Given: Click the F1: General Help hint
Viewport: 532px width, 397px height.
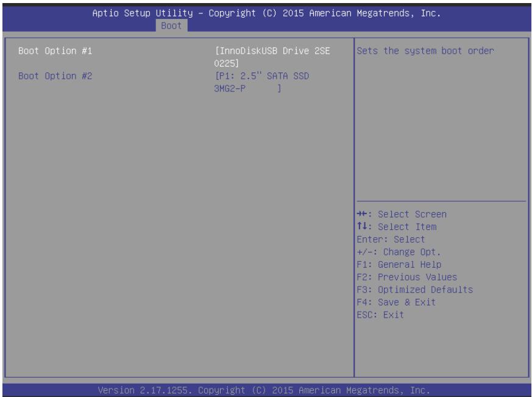Looking at the screenshot, I should (399, 265).
